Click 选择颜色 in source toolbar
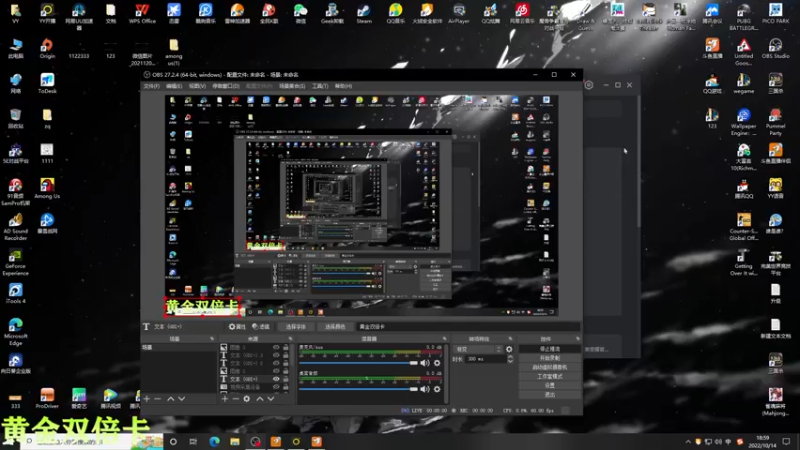 (335, 327)
